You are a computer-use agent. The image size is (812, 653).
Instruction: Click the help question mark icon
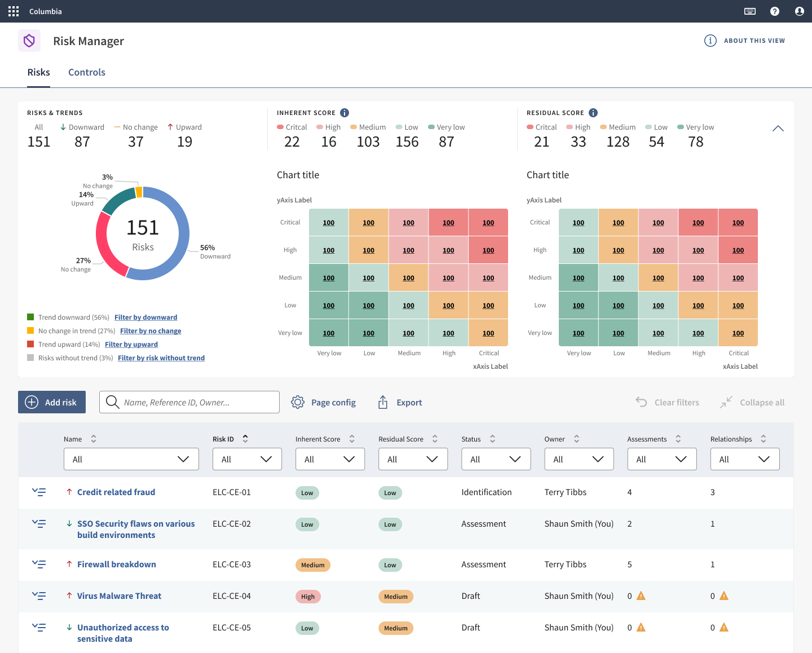(775, 11)
